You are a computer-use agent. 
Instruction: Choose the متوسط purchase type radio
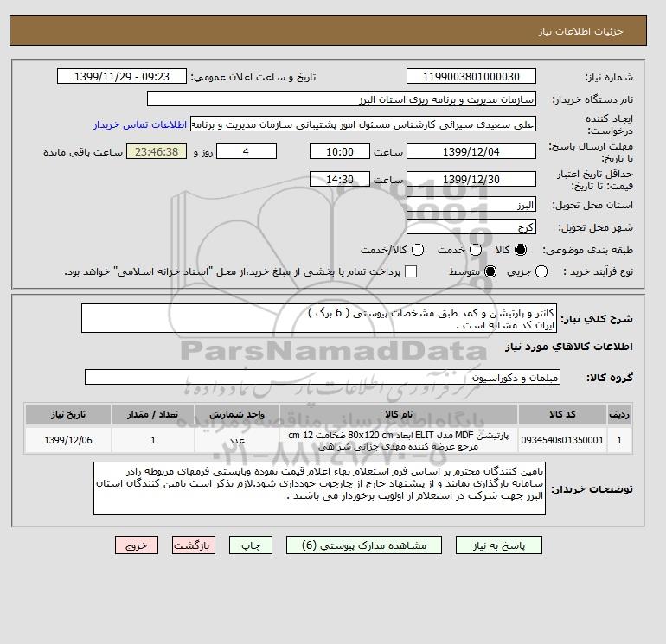[490, 271]
